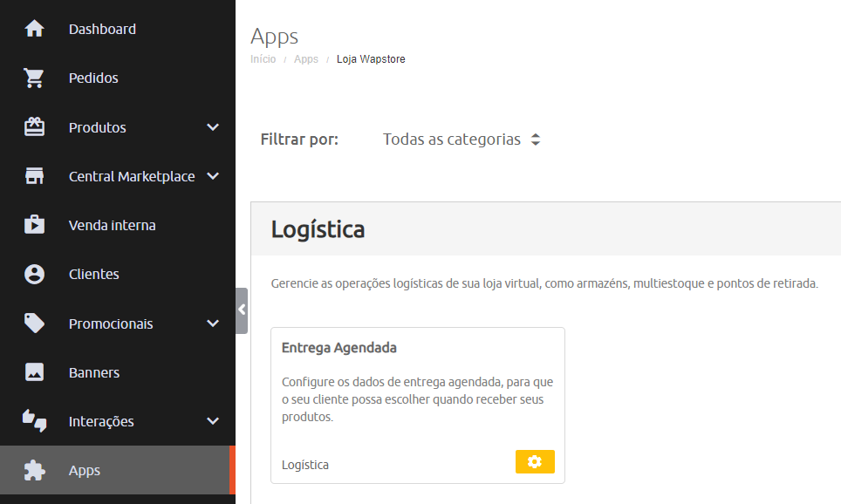Click the Banners image icon
Image resolution: width=841 pixels, height=504 pixels.
tap(34, 372)
